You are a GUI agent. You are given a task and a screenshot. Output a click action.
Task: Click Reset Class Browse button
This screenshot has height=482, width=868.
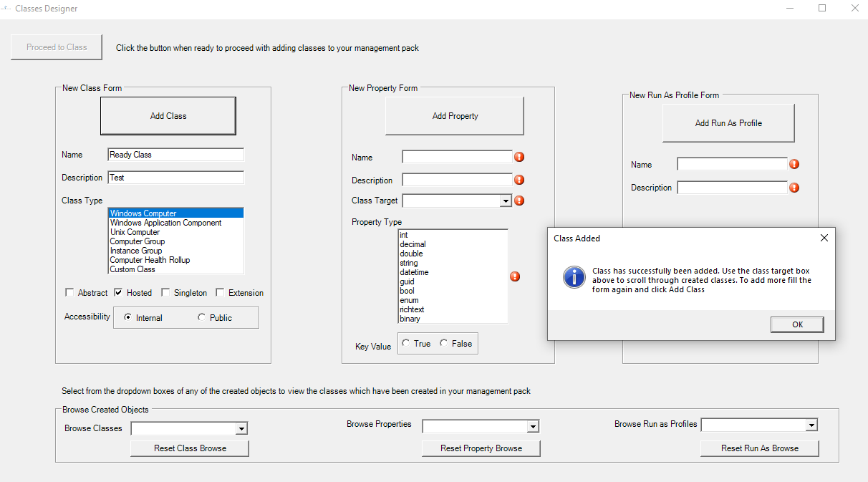click(x=190, y=448)
